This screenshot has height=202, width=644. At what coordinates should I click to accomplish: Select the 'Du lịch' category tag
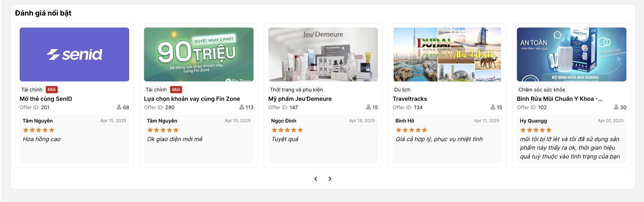(402, 90)
